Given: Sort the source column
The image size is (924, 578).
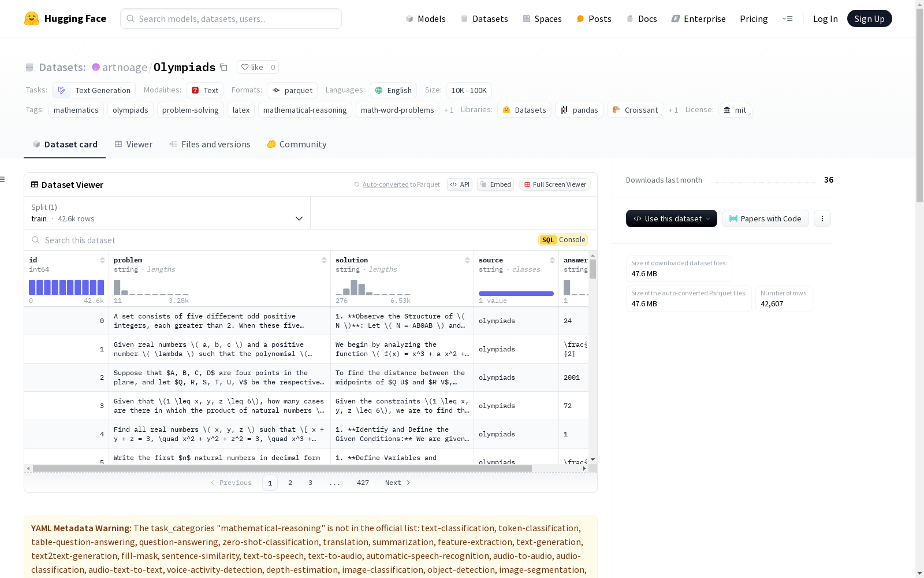Looking at the screenshot, I should pos(552,260).
